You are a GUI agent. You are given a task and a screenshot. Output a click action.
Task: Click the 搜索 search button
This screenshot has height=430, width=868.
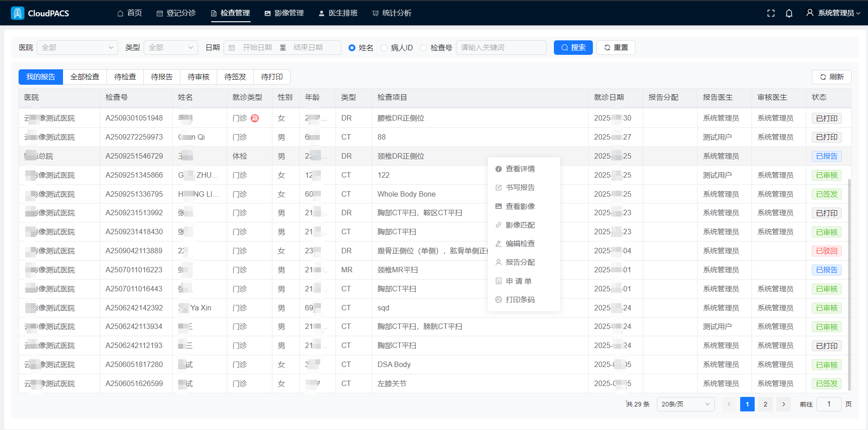coord(573,47)
